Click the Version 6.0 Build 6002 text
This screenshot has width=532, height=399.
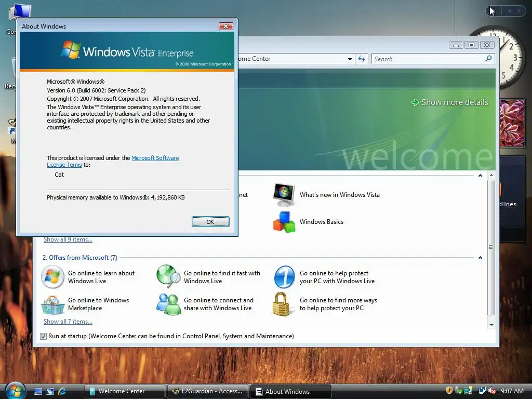[x=96, y=90]
